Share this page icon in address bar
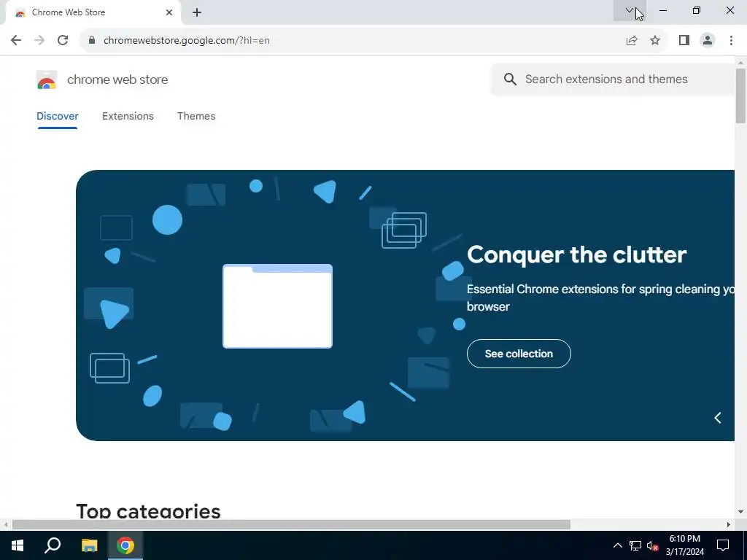 [x=632, y=41]
